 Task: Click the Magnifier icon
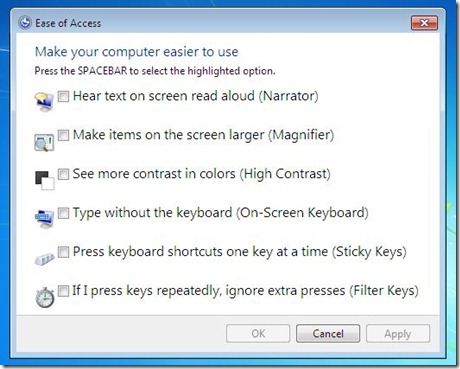click(44, 143)
